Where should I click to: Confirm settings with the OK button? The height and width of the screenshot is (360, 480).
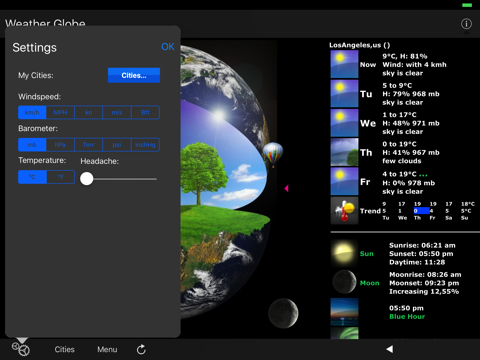pyautogui.click(x=168, y=47)
